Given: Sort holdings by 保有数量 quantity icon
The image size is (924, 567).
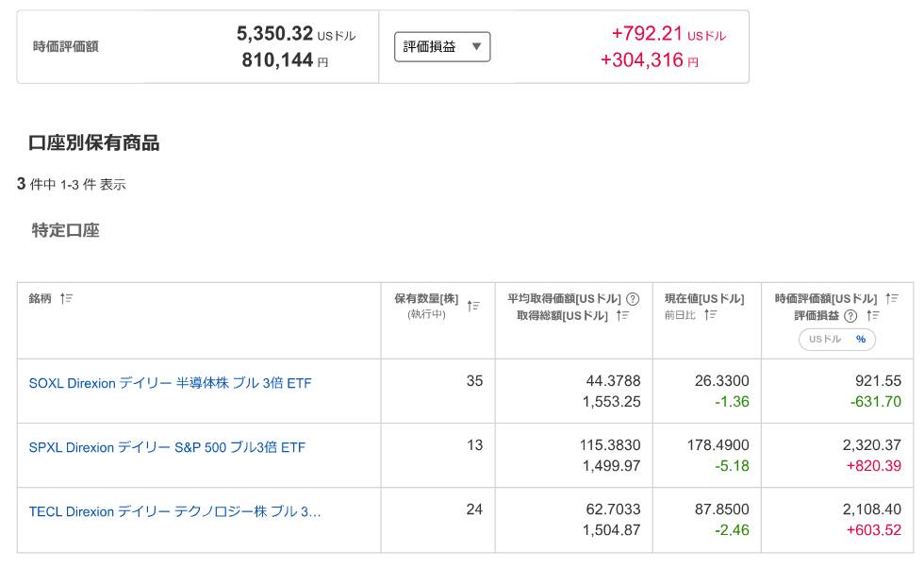Looking at the screenshot, I should (473, 306).
